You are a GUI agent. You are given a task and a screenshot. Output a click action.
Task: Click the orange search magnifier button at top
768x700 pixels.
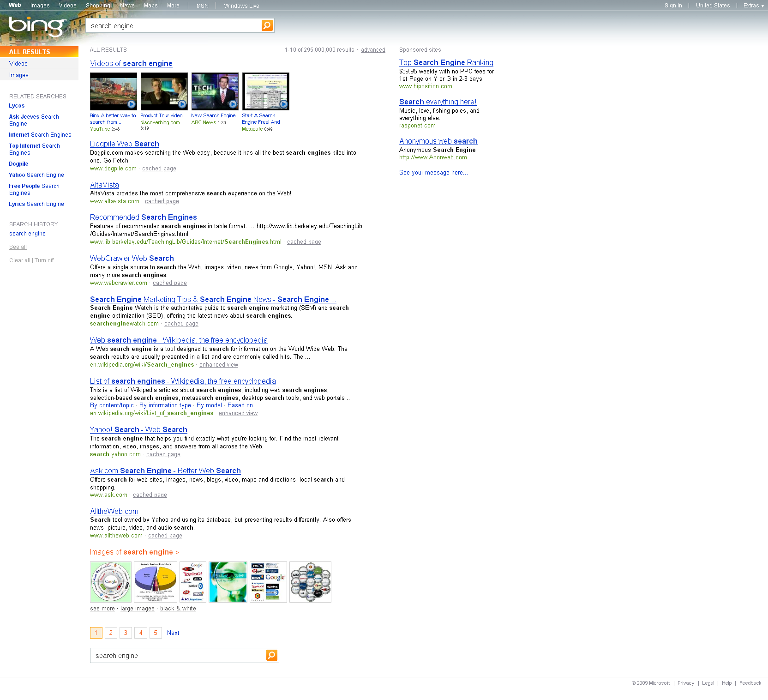tap(267, 25)
